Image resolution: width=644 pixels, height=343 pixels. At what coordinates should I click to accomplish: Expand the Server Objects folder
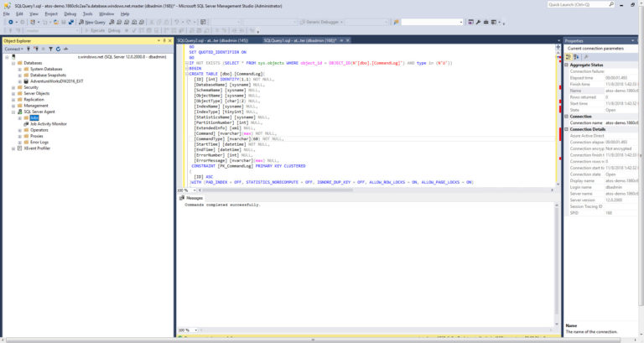13,94
